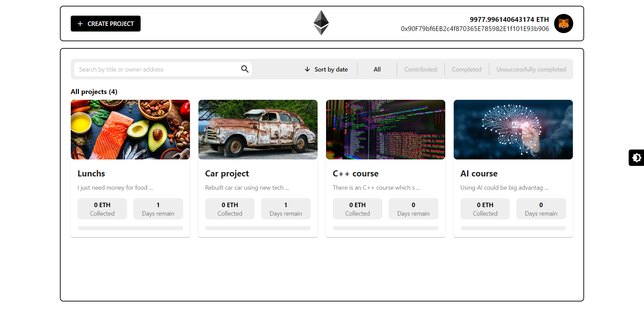Open the C++ course code image
This screenshot has width=644, height=311.
386,129
